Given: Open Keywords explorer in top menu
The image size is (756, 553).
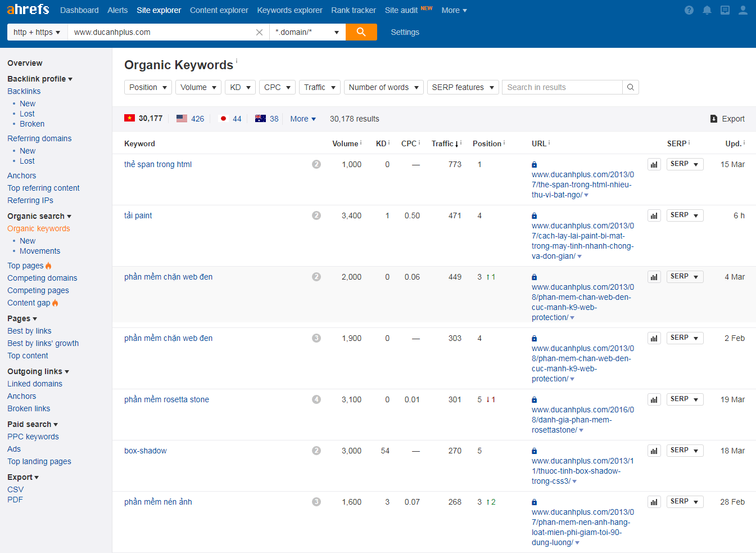Looking at the screenshot, I should [x=289, y=10].
